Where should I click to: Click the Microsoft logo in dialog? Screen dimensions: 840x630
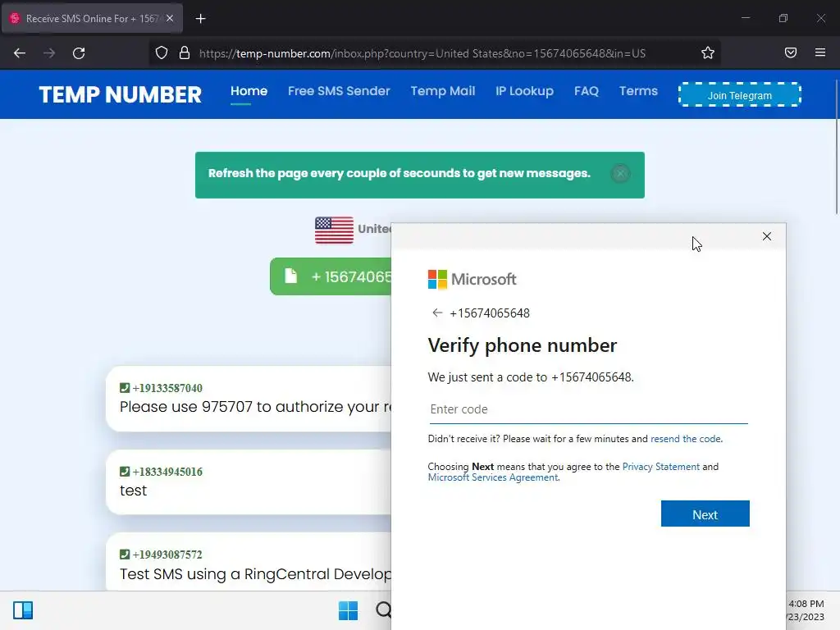[472, 279]
